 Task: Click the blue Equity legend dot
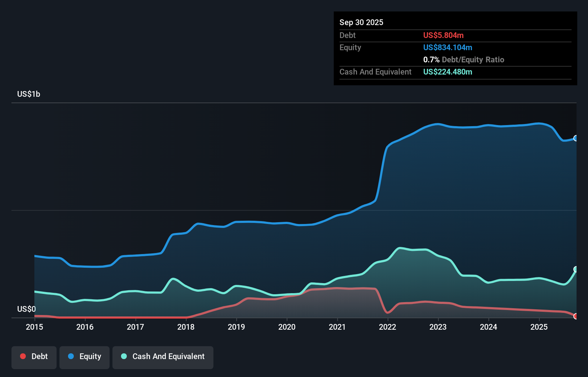72,356
